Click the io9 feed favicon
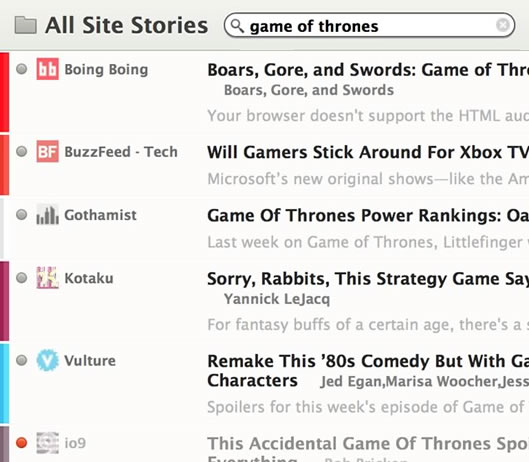The width and height of the screenshot is (529, 462). click(48, 443)
